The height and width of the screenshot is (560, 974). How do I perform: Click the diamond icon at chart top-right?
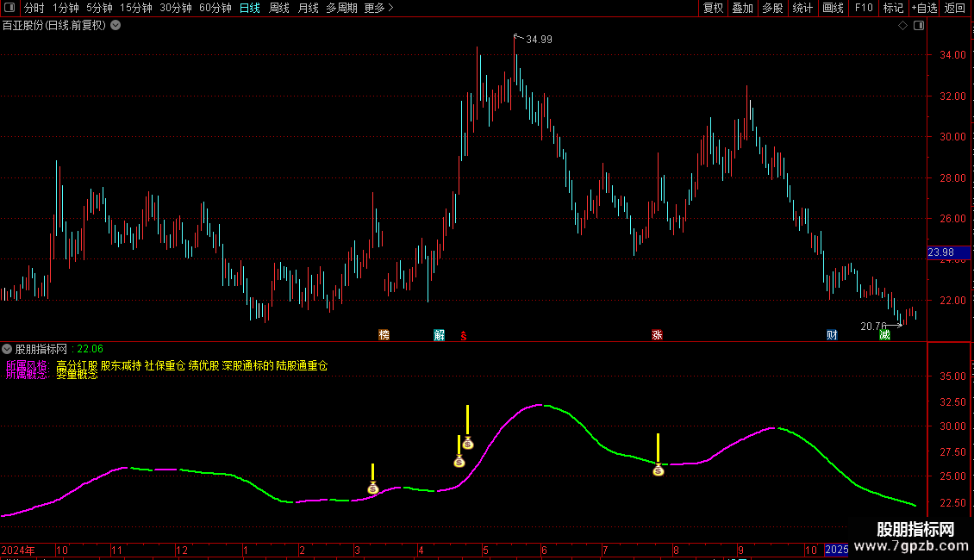(902, 26)
